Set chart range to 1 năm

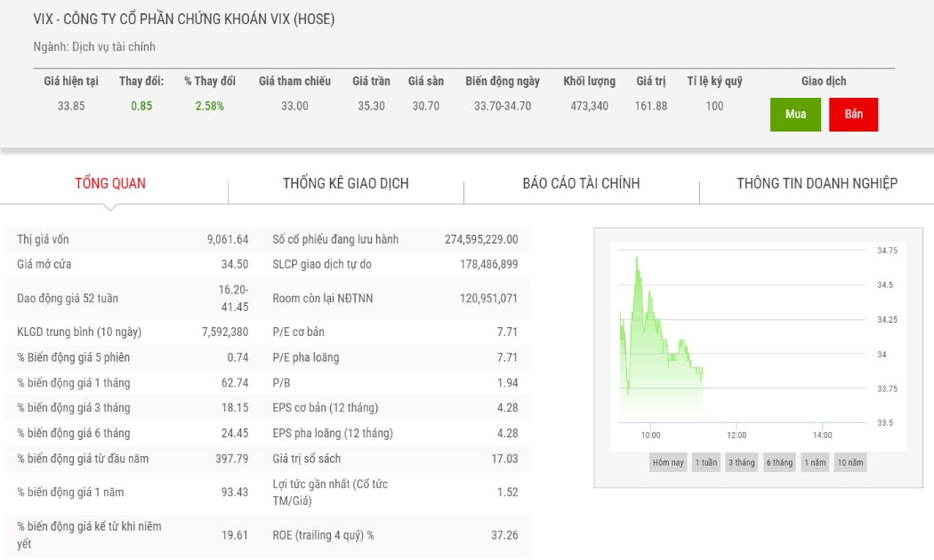815,462
